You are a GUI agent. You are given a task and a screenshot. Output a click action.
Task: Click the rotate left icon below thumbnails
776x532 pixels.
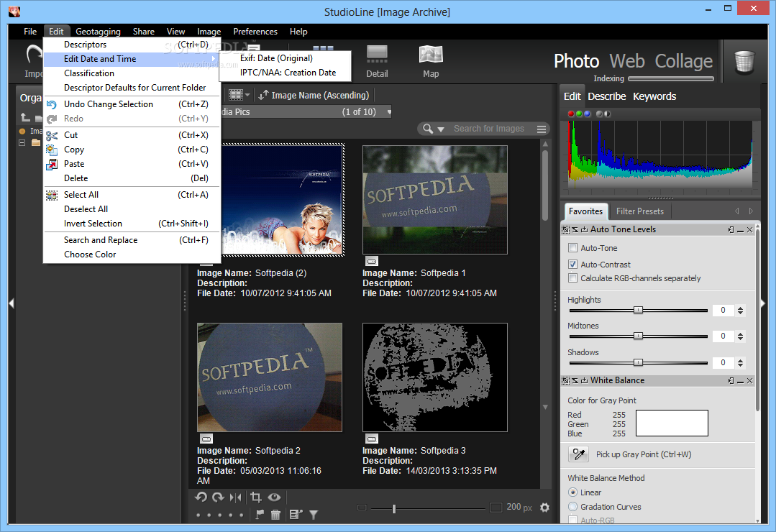[x=201, y=497]
